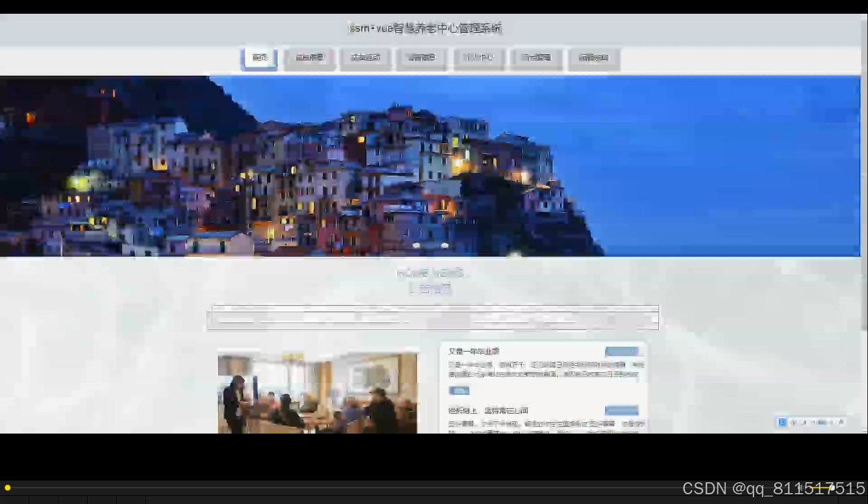Click the HOME NEWS section heading
Image resolution: width=868 pixels, height=504 pixels.
point(430,273)
